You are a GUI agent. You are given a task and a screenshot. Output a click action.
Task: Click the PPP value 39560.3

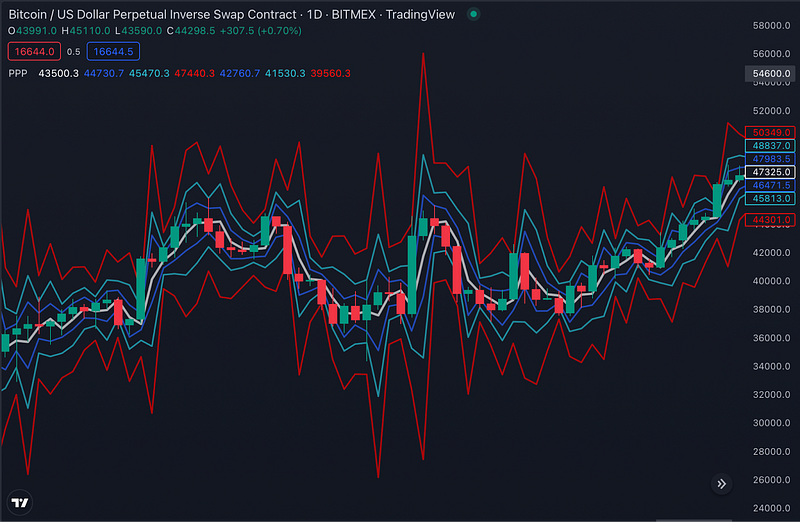[331, 73]
